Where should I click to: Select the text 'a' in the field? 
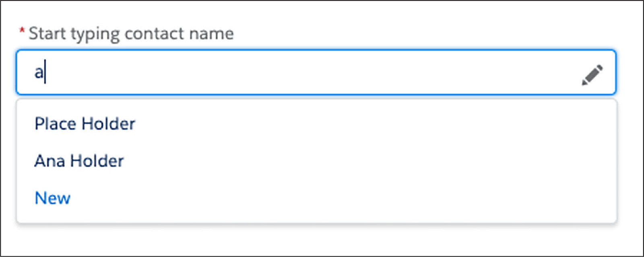pyautogui.click(x=39, y=73)
